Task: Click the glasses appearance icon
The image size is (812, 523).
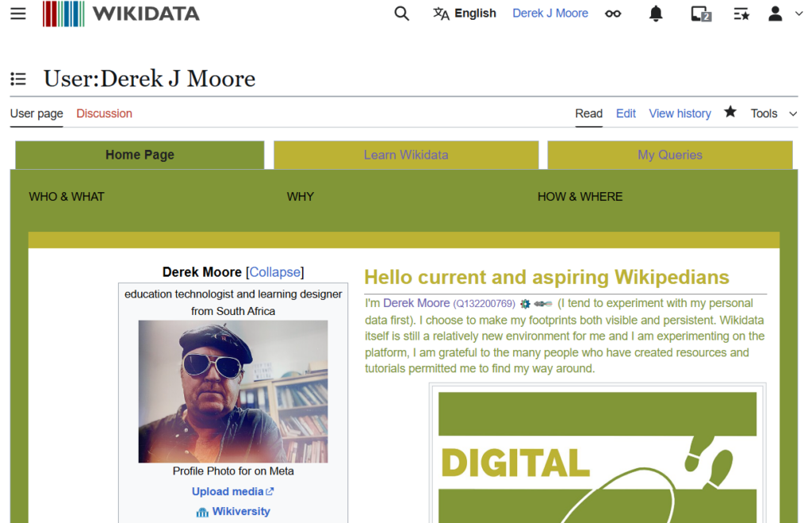Action: click(x=613, y=13)
